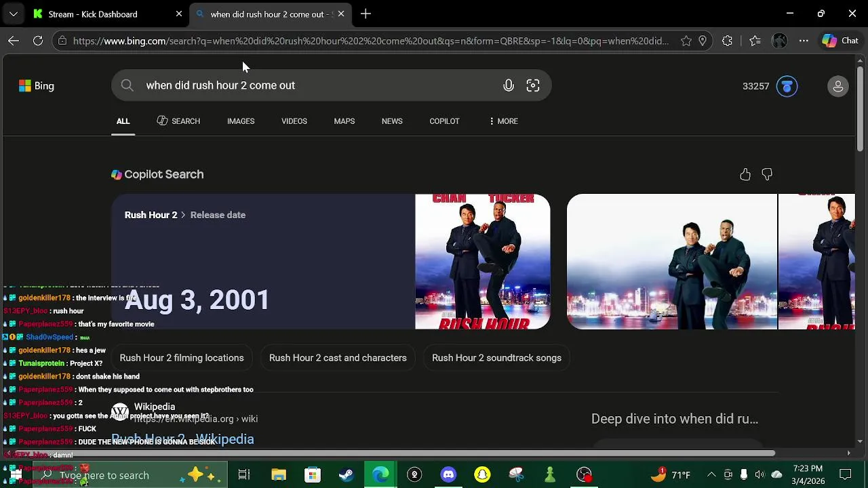Image resolution: width=868 pixels, height=488 pixels.
Task: Close the Rush Hour 2 search tab
Action: pos(341,14)
